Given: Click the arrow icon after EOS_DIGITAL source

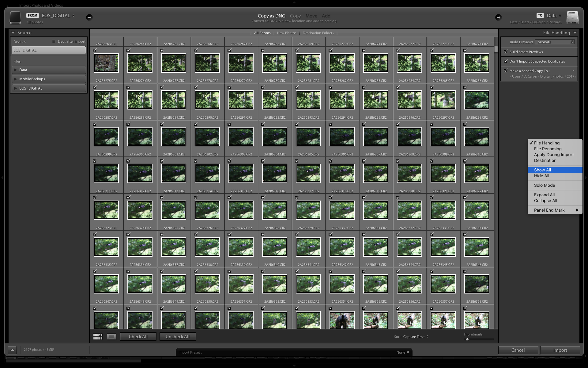Looking at the screenshot, I should [89, 17].
